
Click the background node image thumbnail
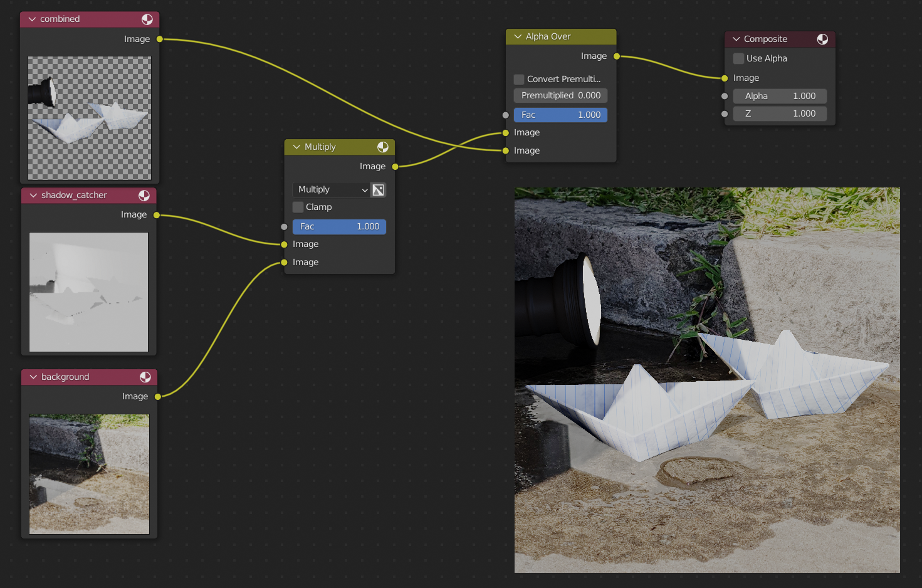point(89,474)
